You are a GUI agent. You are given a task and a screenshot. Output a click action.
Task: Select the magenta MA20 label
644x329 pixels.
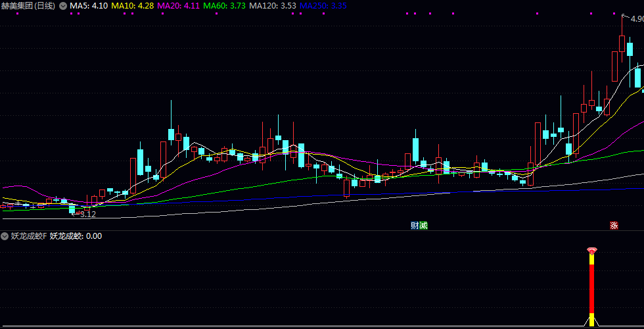178,6
